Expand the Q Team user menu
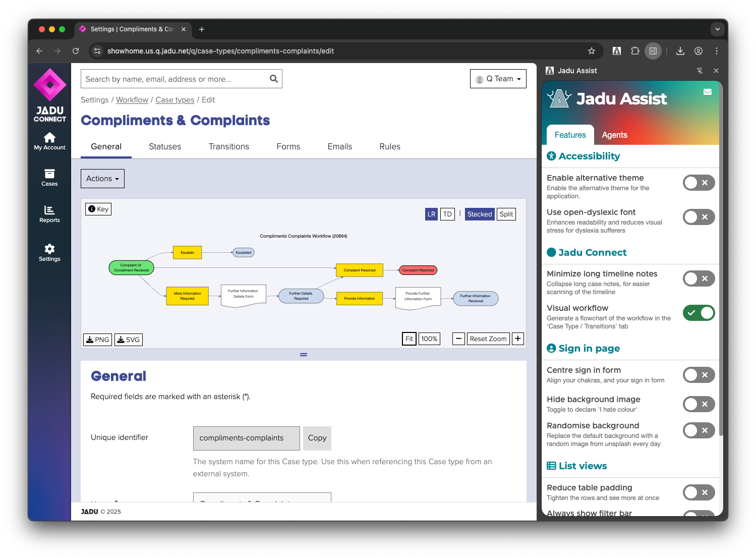756x558 pixels. [498, 79]
